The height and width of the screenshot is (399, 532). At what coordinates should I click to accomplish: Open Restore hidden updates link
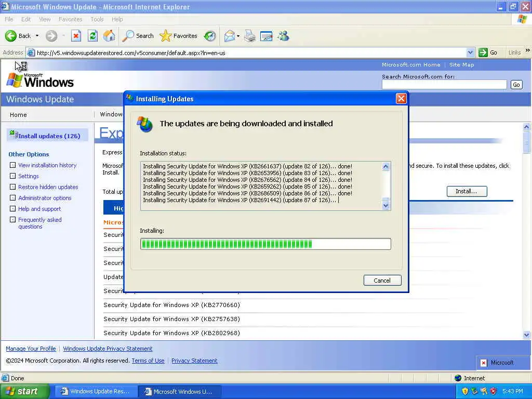tap(48, 187)
